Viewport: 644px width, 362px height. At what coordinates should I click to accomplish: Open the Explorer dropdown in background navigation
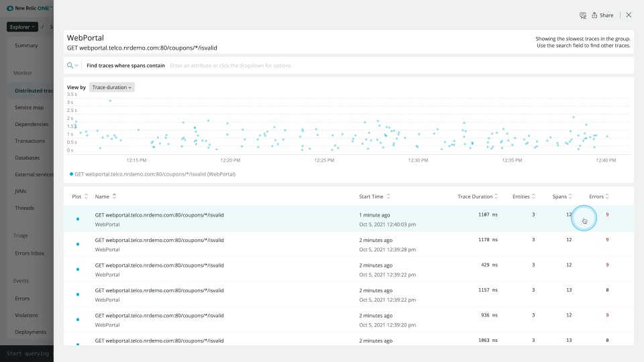click(x=22, y=27)
